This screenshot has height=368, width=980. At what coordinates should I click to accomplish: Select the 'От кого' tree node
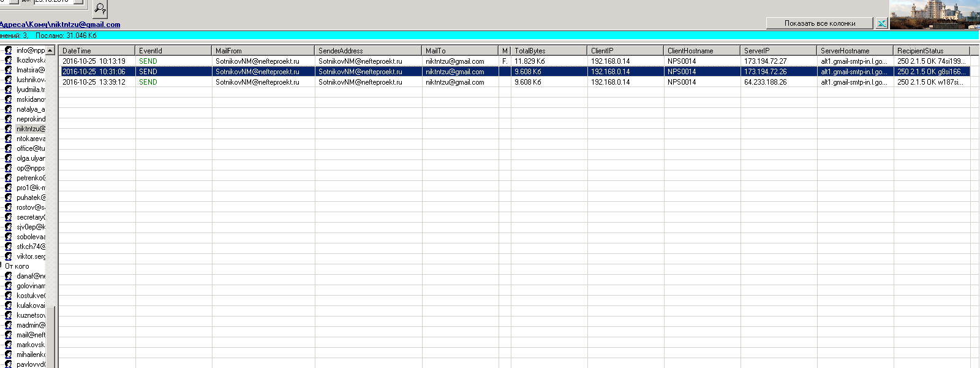click(17, 266)
